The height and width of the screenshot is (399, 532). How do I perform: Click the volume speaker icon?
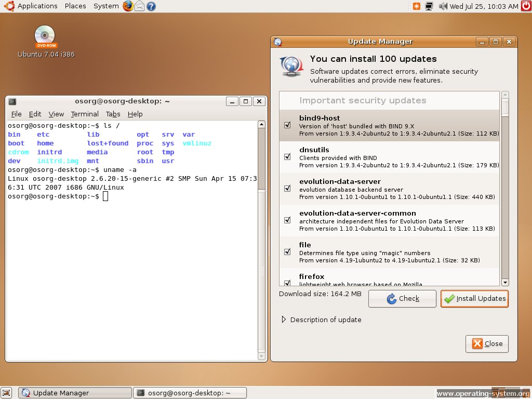click(443, 6)
